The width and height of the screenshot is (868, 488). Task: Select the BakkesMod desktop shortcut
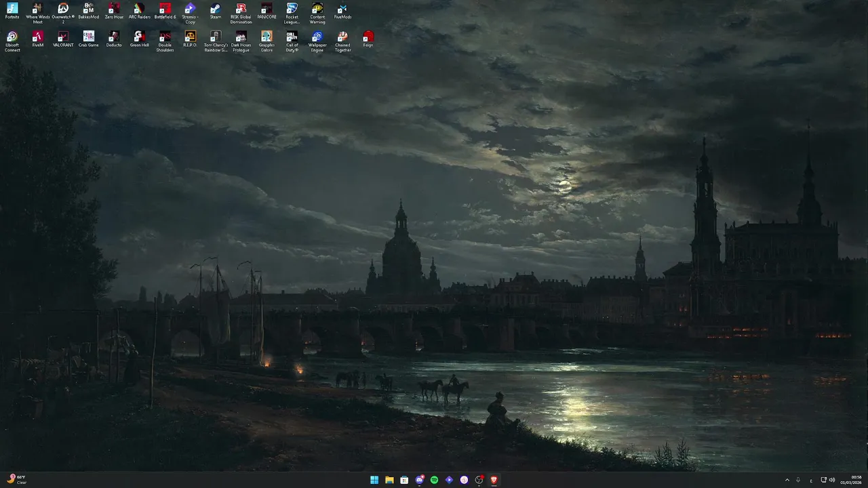pos(88,11)
